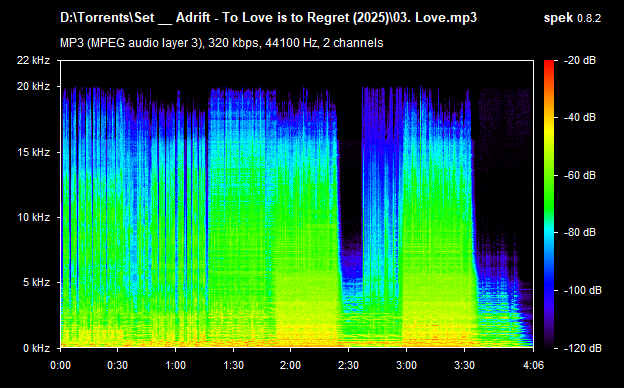The image size is (624, 388).
Task: Click the 15 kHz frequency axis label
Action: pos(33,152)
